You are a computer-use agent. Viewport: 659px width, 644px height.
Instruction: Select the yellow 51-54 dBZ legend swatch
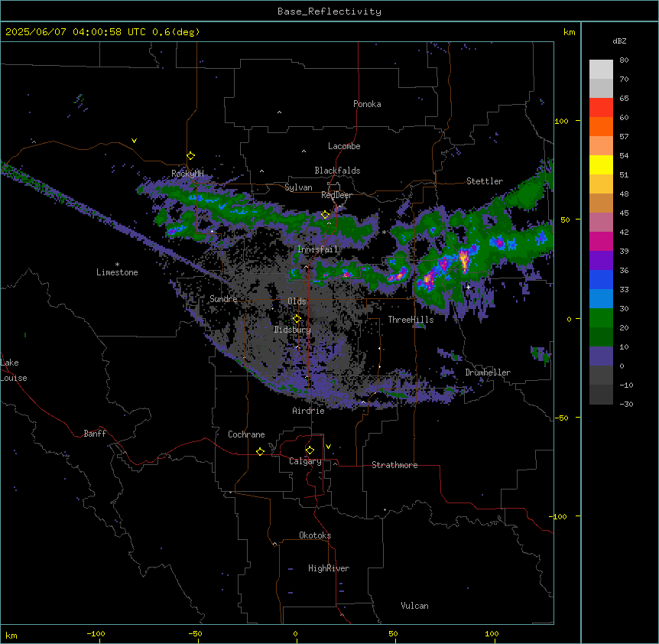click(601, 164)
